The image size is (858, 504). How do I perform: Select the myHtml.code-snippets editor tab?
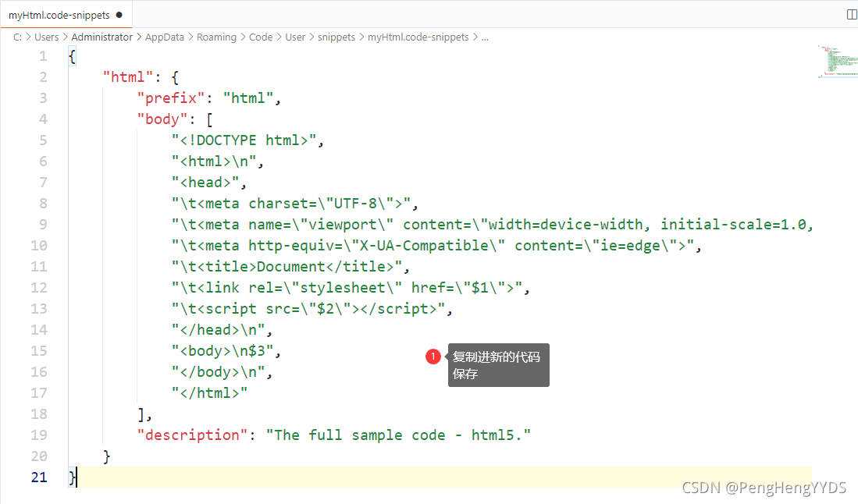tap(66, 15)
